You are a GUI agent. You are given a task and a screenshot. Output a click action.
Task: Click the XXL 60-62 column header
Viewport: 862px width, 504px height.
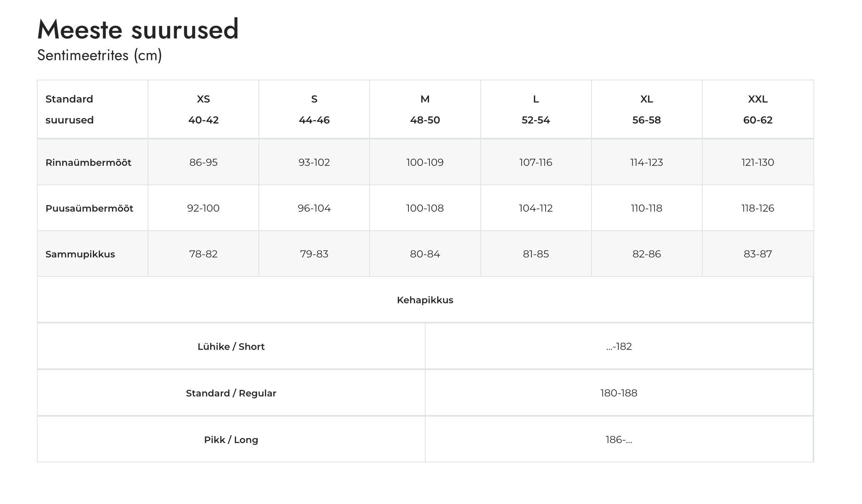click(x=757, y=109)
